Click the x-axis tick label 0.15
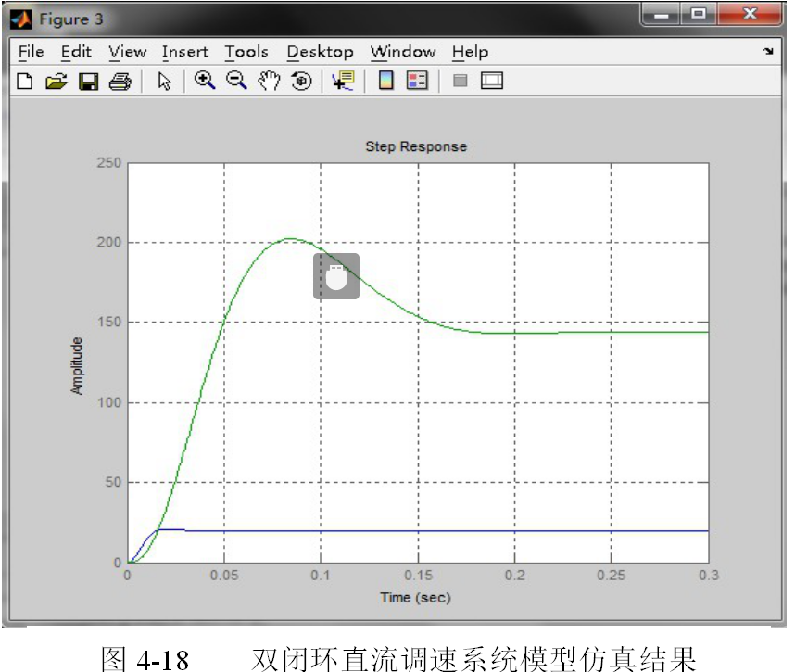Viewport: 795px width, 672px height. [418, 575]
